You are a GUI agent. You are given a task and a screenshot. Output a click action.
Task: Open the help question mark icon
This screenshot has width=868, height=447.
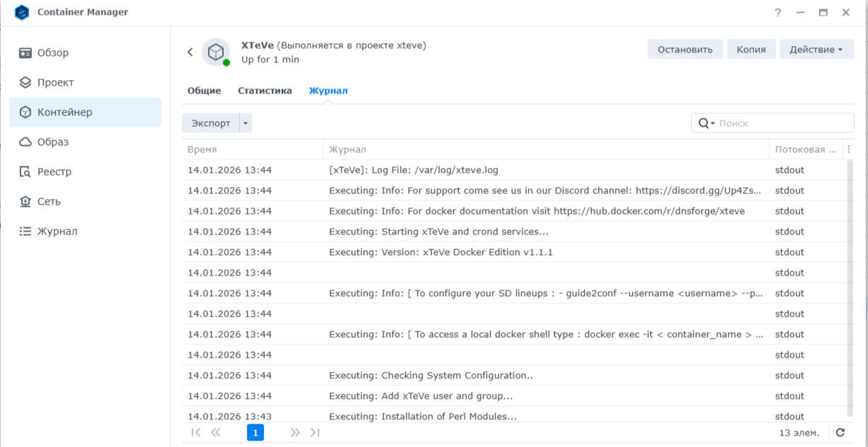tap(778, 13)
